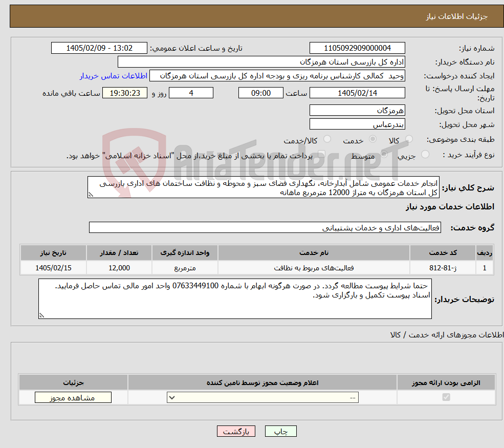This screenshot has width=504, height=448.
Task: Click service code cell ژ-81-812
Action: pyautogui.click(x=443, y=268)
